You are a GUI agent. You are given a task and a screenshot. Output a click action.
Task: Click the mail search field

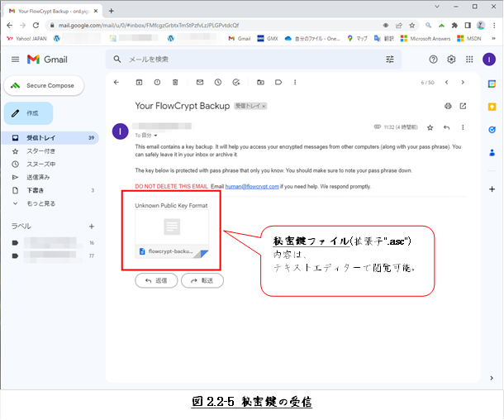pos(254,60)
